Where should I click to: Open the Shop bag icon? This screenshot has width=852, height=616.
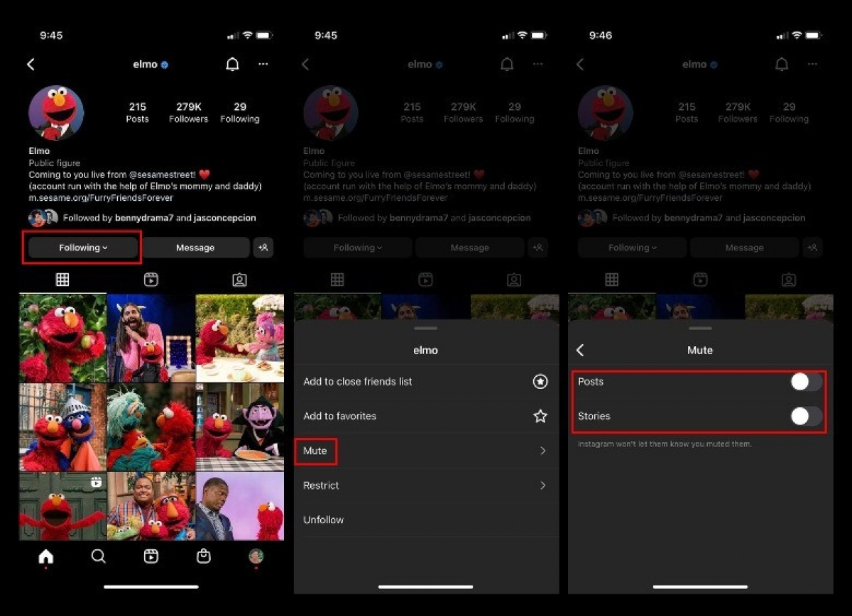(204, 556)
